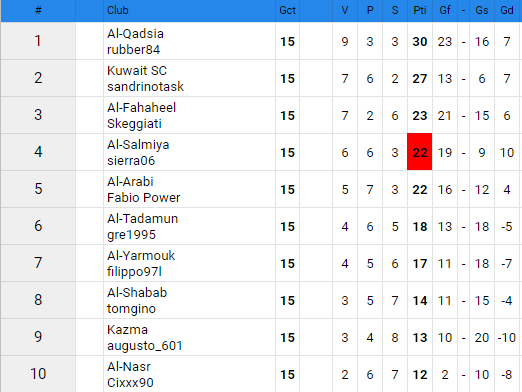This screenshot has height=392, width=522.
Task: Click the Club column header
Action: [x=118, y=10]
